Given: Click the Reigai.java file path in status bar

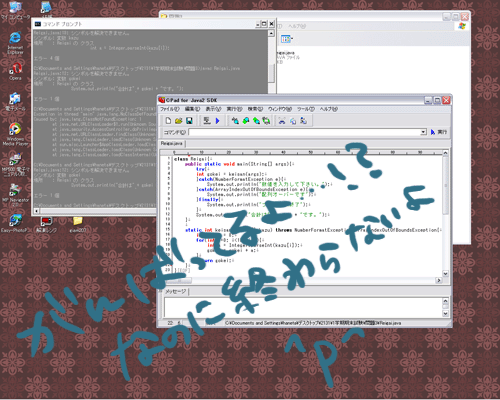Looking at the screenshot, I should click(313, 323).
